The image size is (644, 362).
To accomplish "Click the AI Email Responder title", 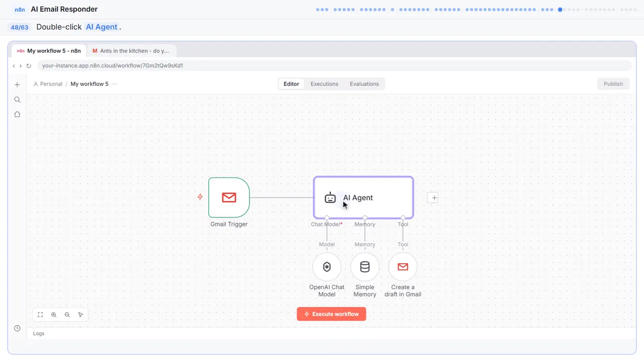I will coord(64,9).
